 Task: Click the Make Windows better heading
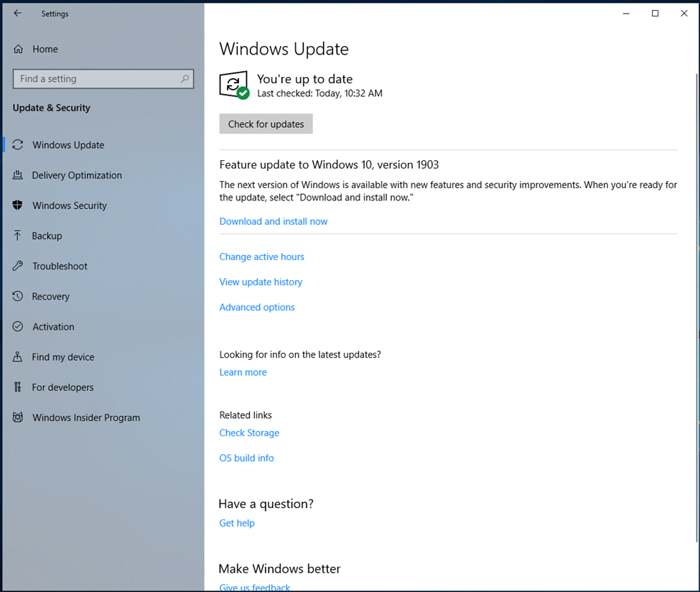pos(279,569)
